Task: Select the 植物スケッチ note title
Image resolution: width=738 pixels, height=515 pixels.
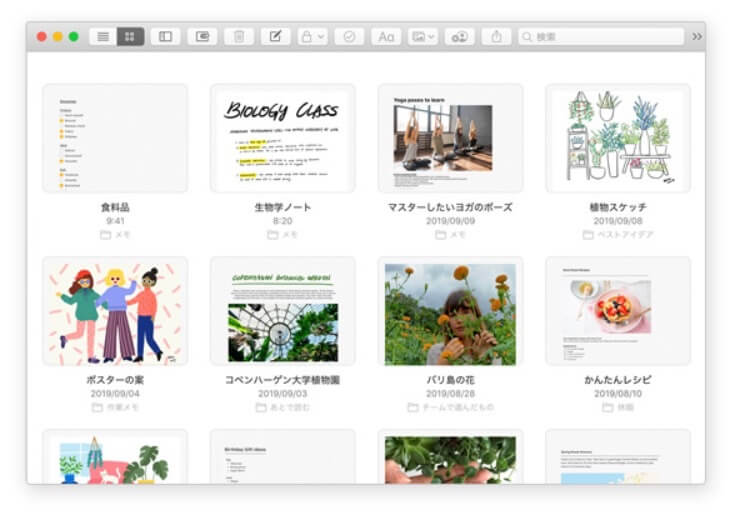Action: (x=618, y=207)
